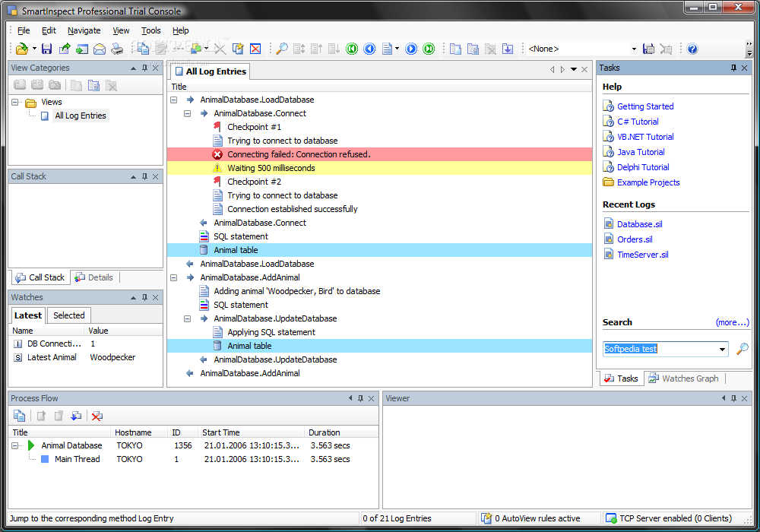760x532 pixels.
Task: Collapse the first AnimalDatabase.Connect node
Action: [x=187, y=113]
